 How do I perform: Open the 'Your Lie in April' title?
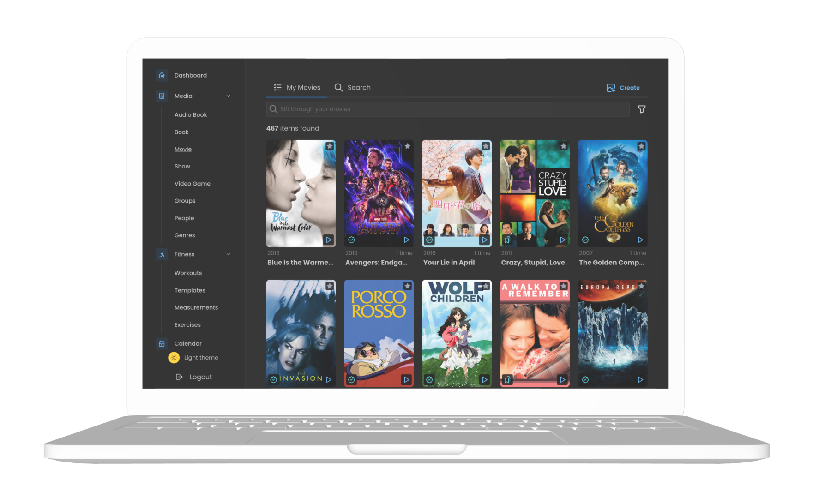449,263
